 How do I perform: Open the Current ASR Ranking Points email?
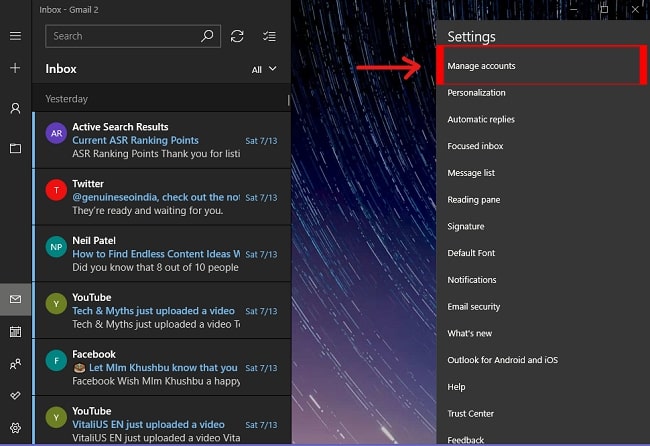point(162,140)
